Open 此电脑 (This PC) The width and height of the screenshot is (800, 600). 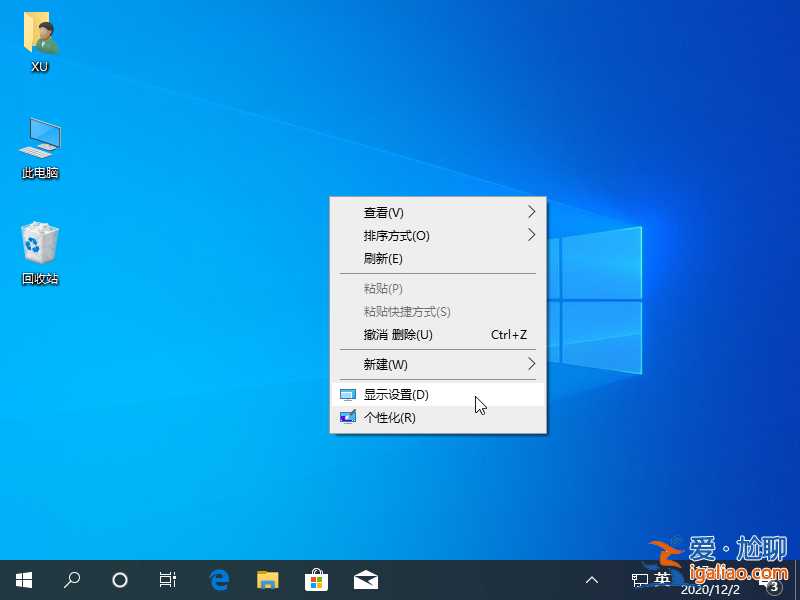pos(38,140)
